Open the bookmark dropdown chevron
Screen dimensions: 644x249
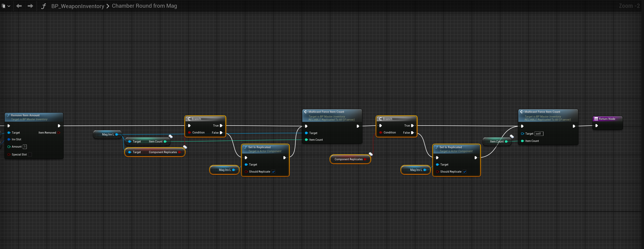[x=9, y=6]
